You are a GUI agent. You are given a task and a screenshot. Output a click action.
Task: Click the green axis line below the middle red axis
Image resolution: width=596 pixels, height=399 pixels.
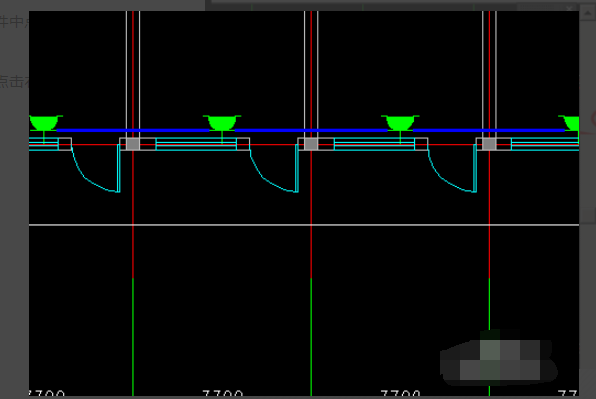(x=311, y=337)
